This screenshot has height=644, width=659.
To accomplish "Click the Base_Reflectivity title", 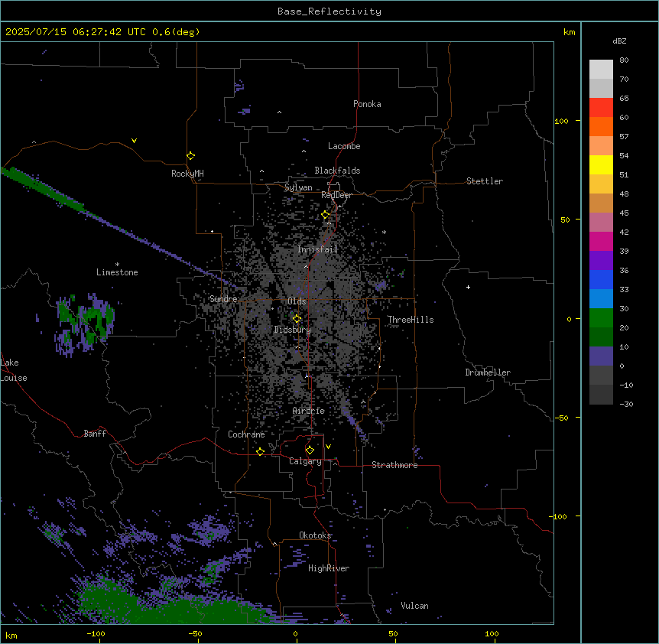I will tap(329, 11).
